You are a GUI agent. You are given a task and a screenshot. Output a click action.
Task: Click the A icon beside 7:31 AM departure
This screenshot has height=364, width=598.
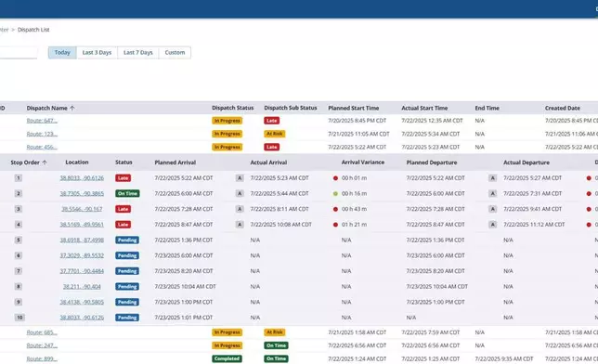coord(493,193)
